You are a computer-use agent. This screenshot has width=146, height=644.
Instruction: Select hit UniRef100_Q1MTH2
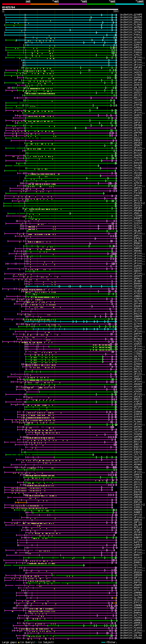131,266
